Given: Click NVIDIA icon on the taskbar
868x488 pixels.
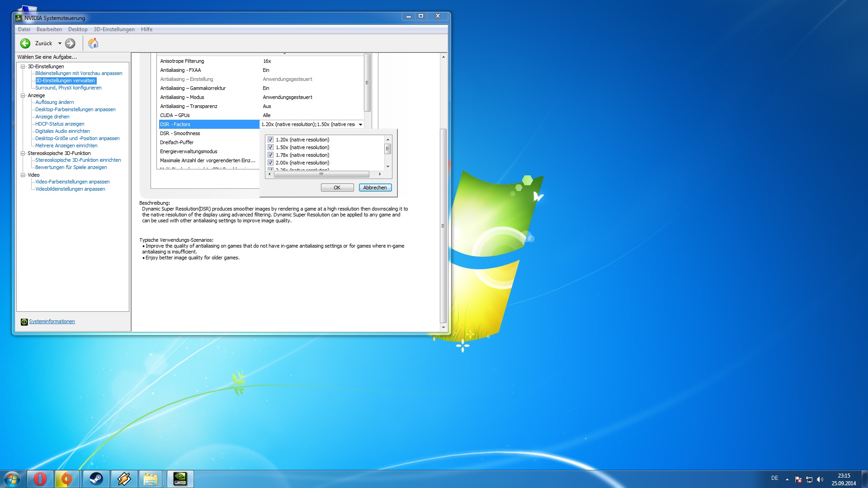Looking at the screenshot, I should click(x=180, y=479).
